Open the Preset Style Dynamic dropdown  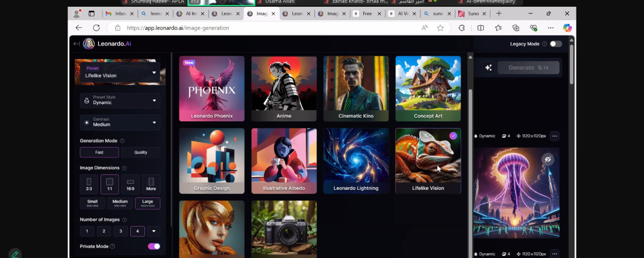(120, 100)
